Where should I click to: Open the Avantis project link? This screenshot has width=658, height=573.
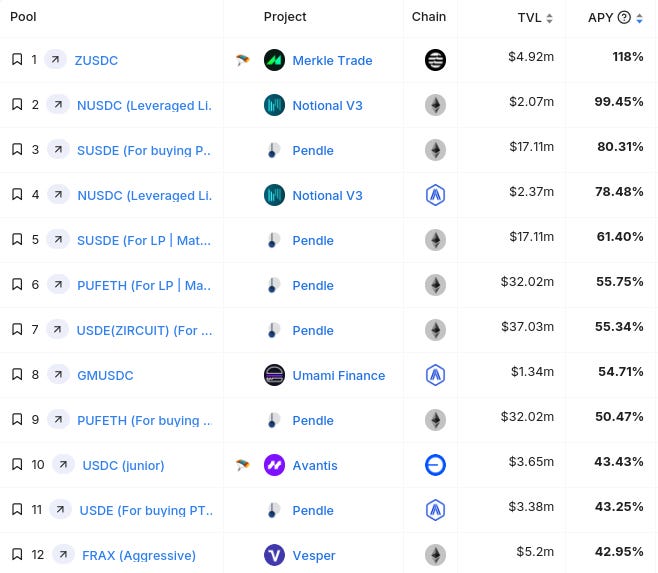pos(315,465)
